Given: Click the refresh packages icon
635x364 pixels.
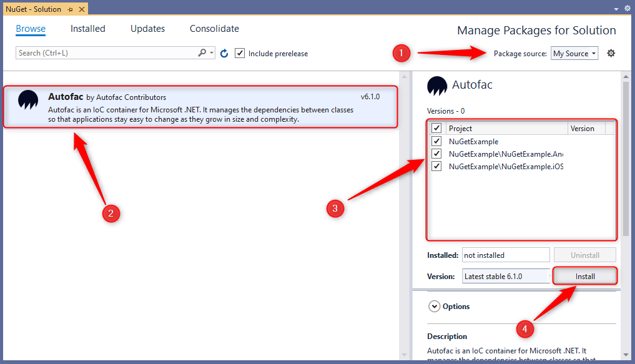Looking at the screenshot, I should [225, 54].
